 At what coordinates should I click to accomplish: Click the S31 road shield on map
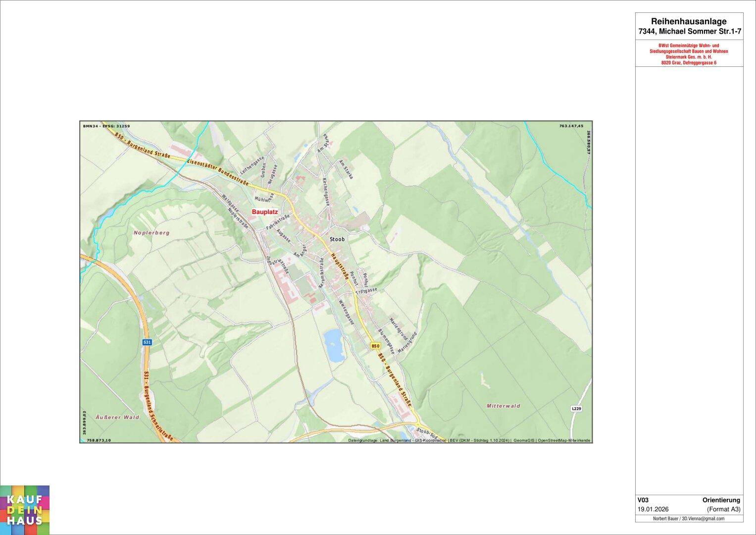[x=147, y=342]
